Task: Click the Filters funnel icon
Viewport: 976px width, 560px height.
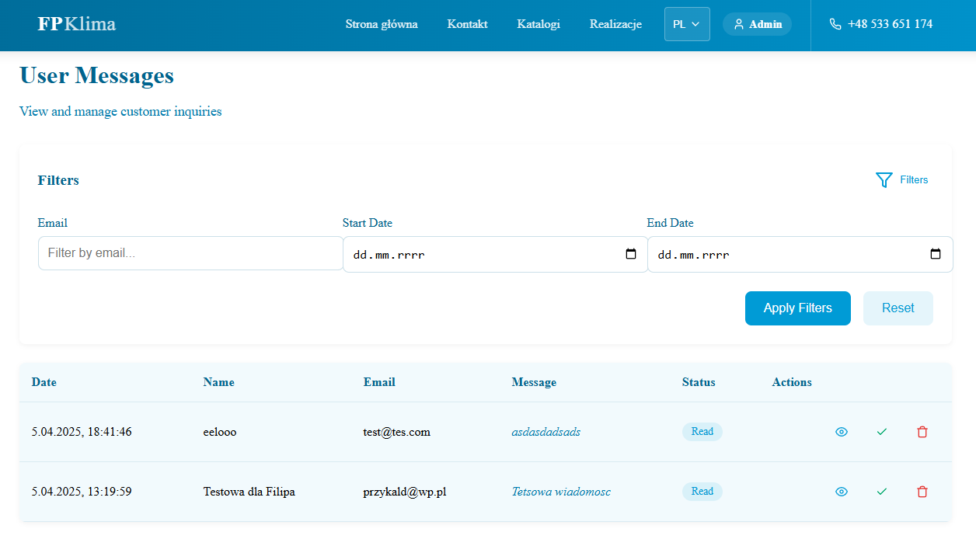Action: click(884, 179)
